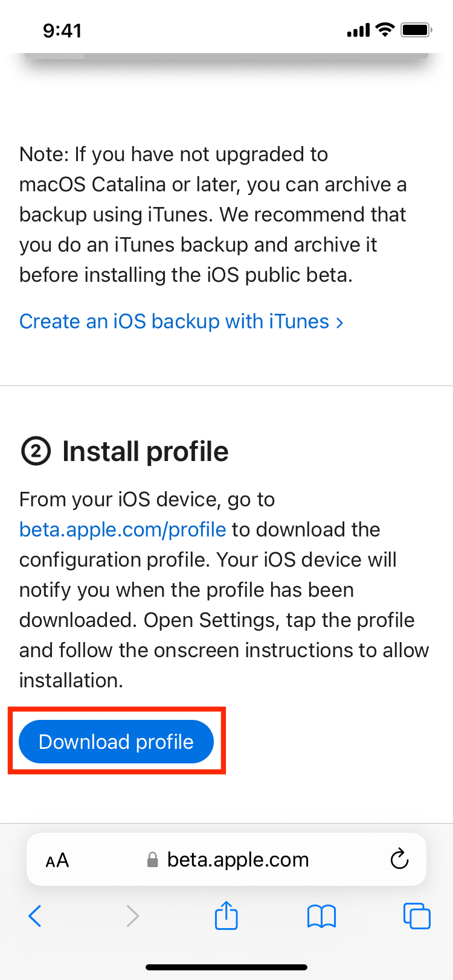Reload the beta.apple.com page
This screenshot has height=980, width=453.
pos(399,859)
